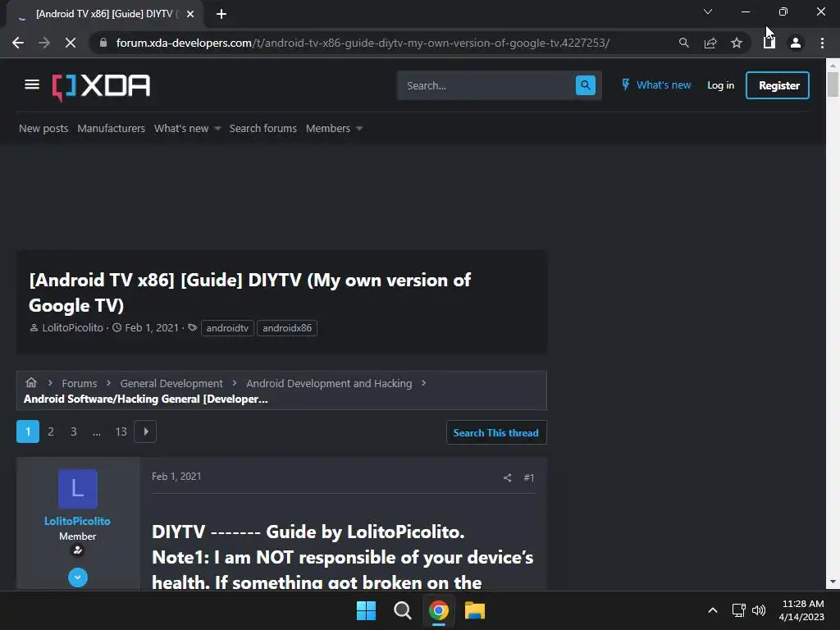Open the hamburger navigation menu
This screenshot has width=840, height=630.
click(x=32, y=84)
